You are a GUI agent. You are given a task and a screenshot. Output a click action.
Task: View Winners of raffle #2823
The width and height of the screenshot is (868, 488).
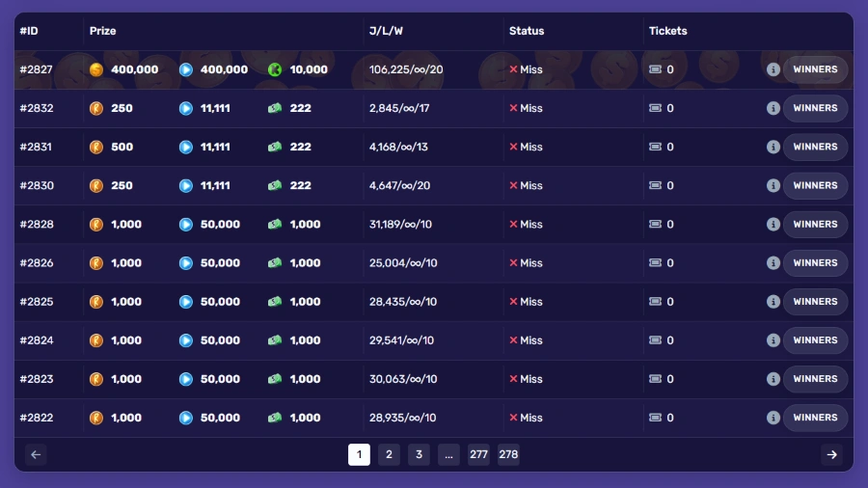(x=815, y=379)
